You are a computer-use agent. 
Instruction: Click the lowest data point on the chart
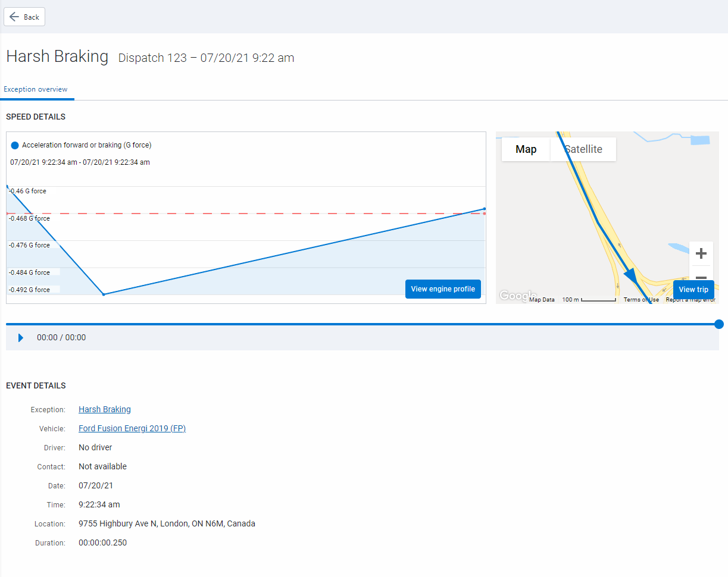tap(104, 294)
